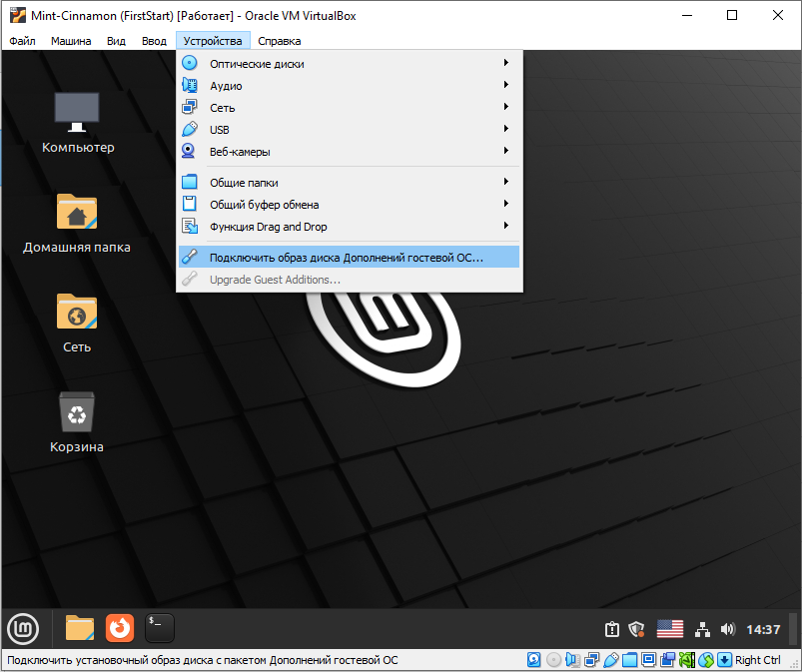802x672 pixels.
Task: Click the network connection tray icon
Action: 702,629
